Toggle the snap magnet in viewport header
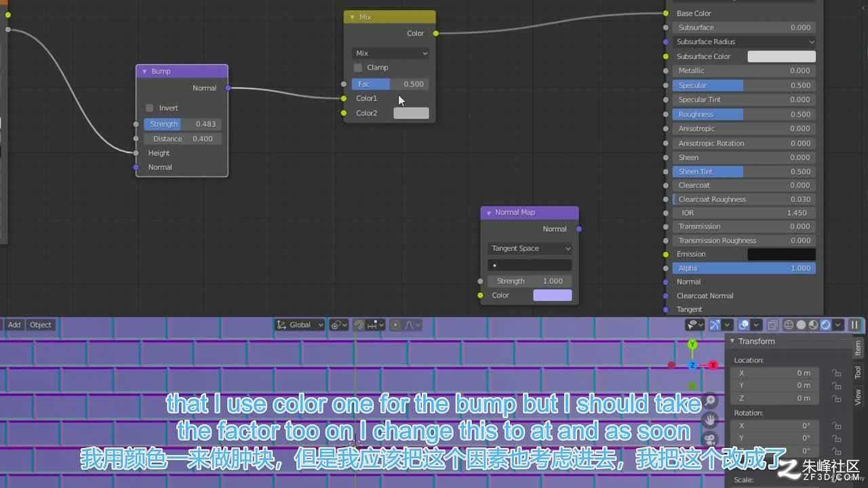The width and height of the screenshot is (868, 488). [x=359, y=325]
